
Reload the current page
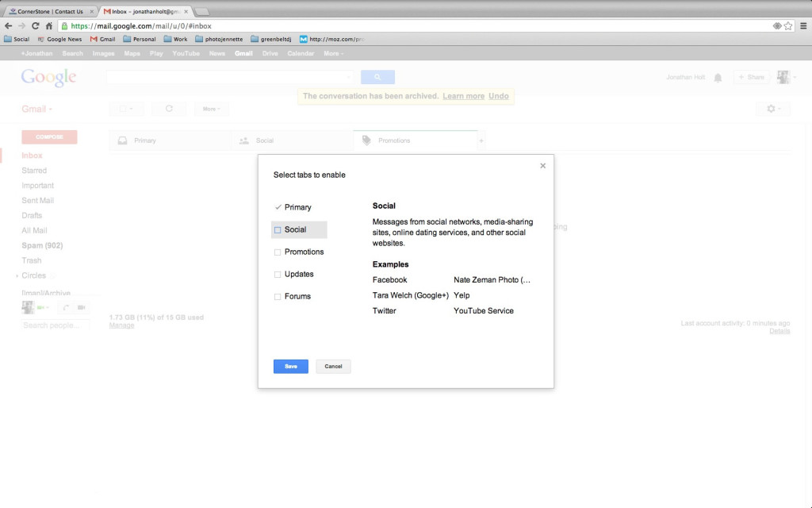pyautogui.click(x=35, y=26)
